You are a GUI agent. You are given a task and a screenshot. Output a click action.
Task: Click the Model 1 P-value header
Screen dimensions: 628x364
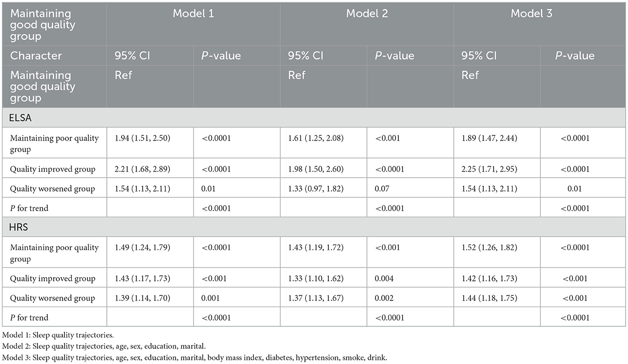coord(221,56)
